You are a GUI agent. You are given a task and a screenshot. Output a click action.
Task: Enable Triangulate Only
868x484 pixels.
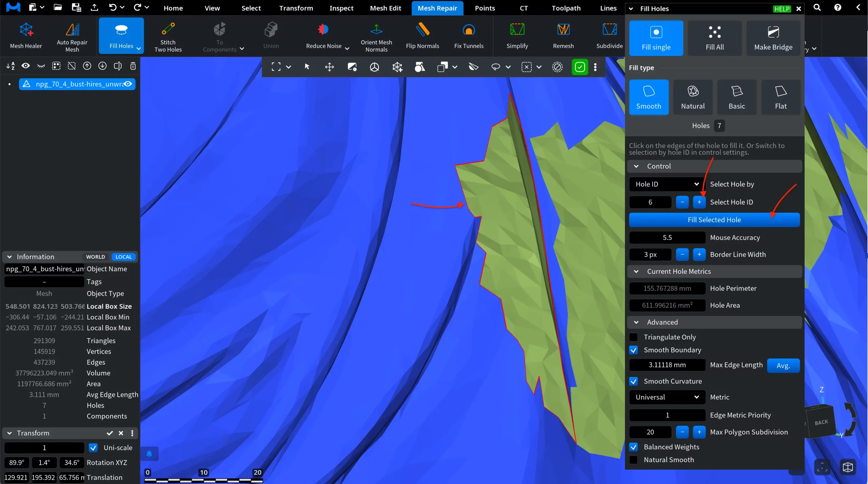[x=633, y=337]
